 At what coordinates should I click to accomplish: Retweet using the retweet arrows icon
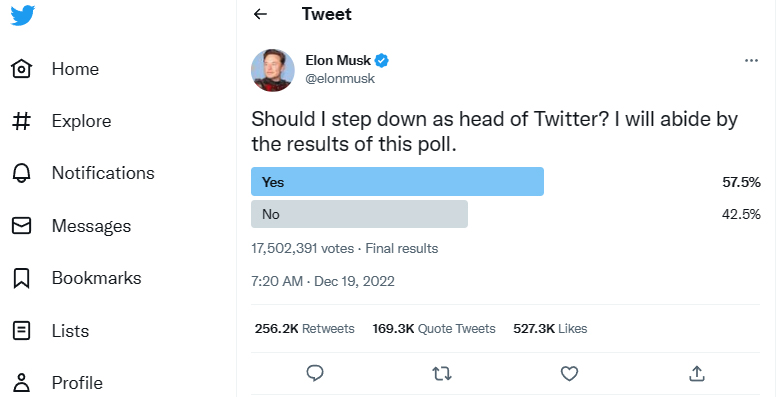[442, 373]
